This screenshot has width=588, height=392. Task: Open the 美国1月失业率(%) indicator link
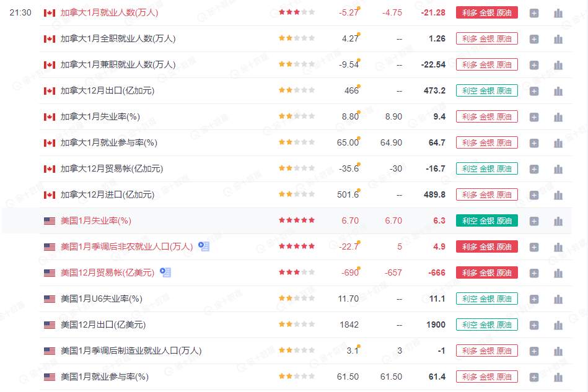(x=96, y=220)
